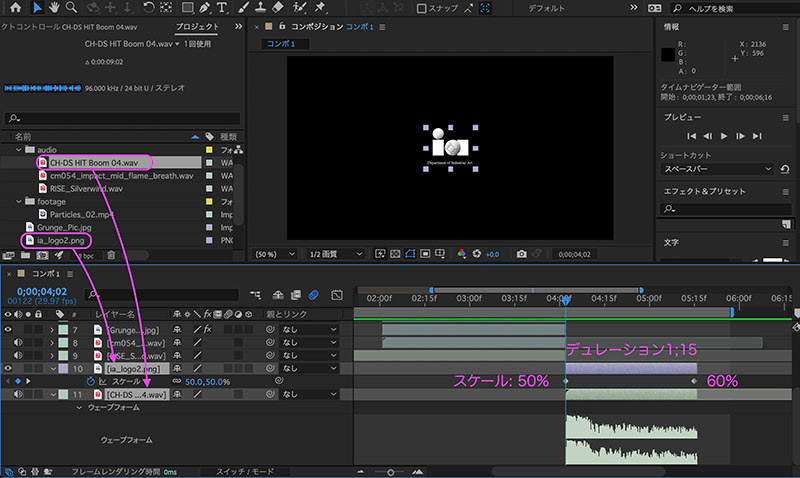The width and height of the screenshot is (800, 478).
Task: Click layer 10 lavender label color swatch
Action: [x=63, y=368]
